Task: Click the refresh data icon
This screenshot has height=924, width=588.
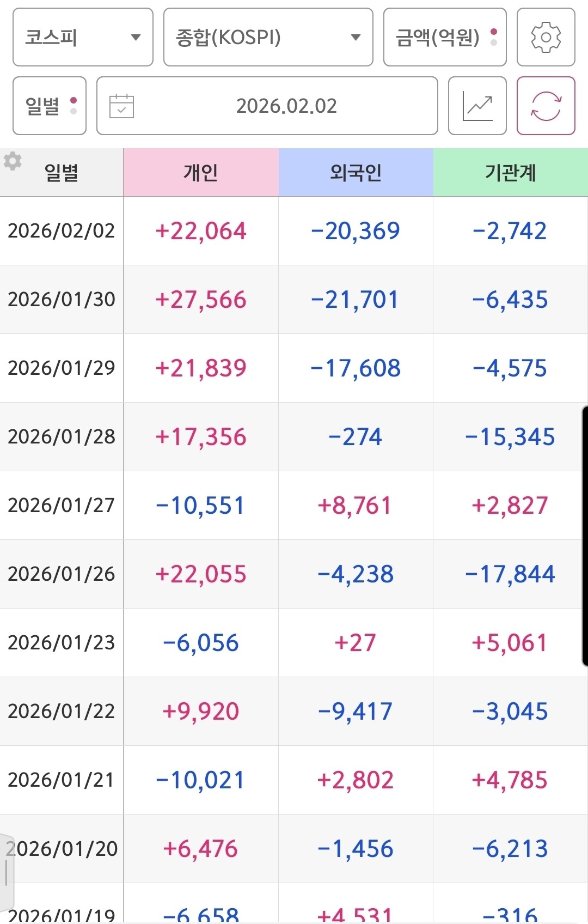Action: [x=546, y=106]
